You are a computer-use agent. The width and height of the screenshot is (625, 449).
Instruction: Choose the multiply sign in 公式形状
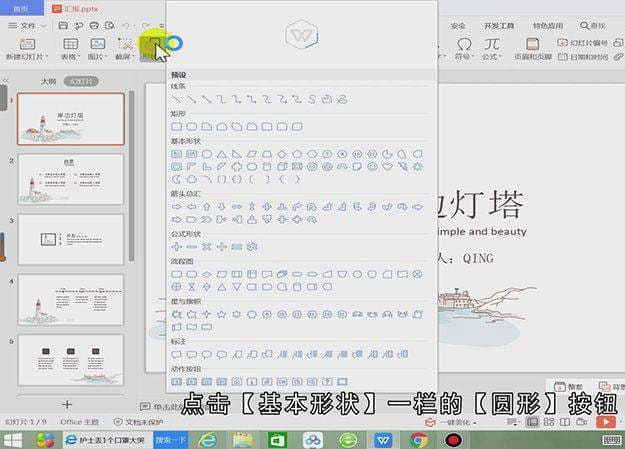click(x=206, y=247)
